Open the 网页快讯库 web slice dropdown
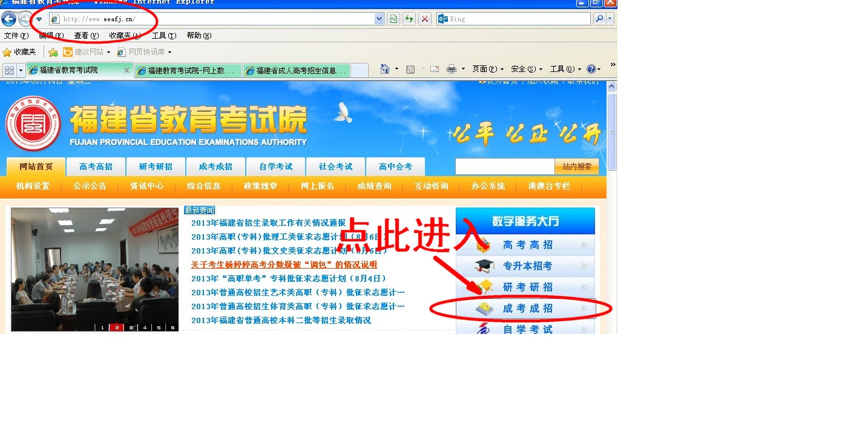 coord(144,52)
